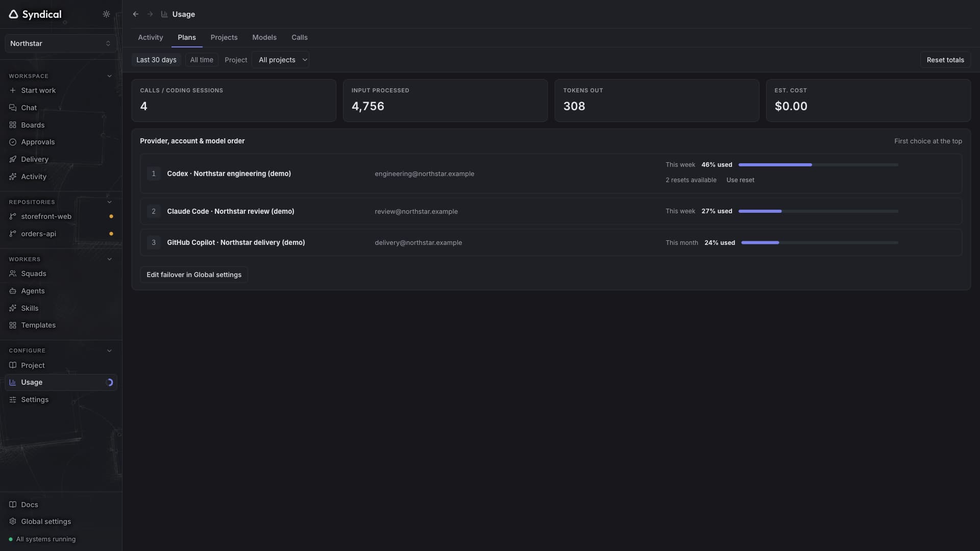Switch to the Plans tab

[x=187, y=37]
